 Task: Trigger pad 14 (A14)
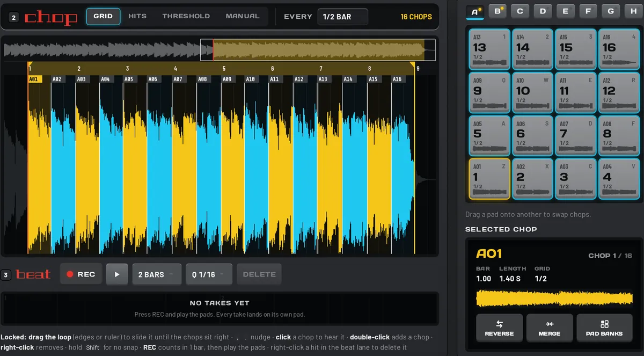pos(532,49)
